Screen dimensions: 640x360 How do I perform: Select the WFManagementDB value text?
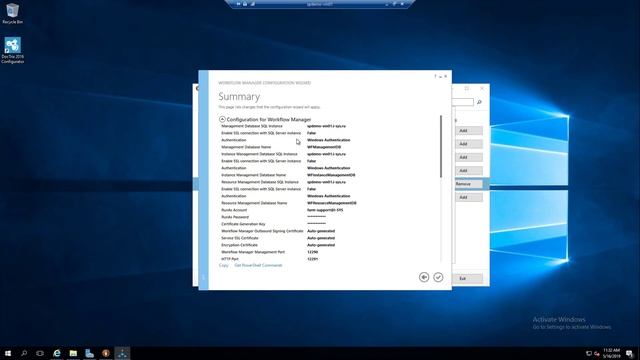(324, 147)
